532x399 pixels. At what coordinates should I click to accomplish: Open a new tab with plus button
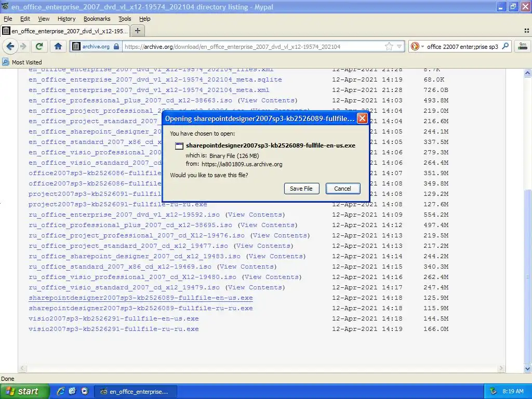(x=137, y=31)
